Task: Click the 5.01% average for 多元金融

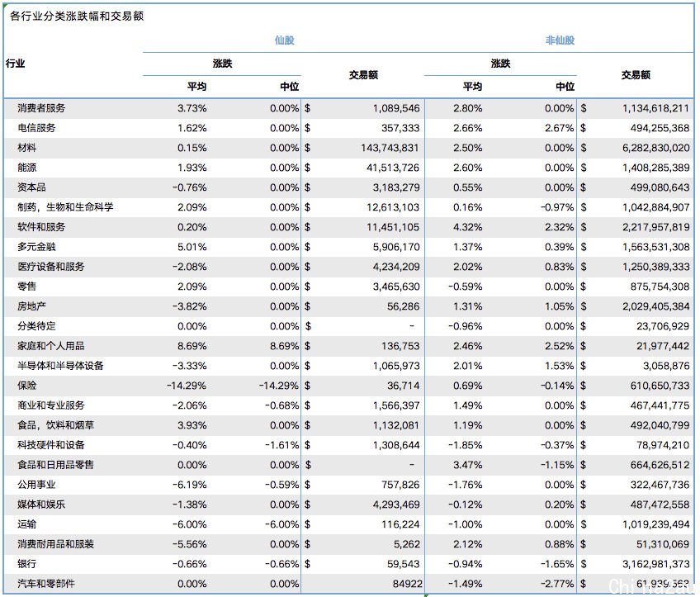Action: click(x=192, y=247)
